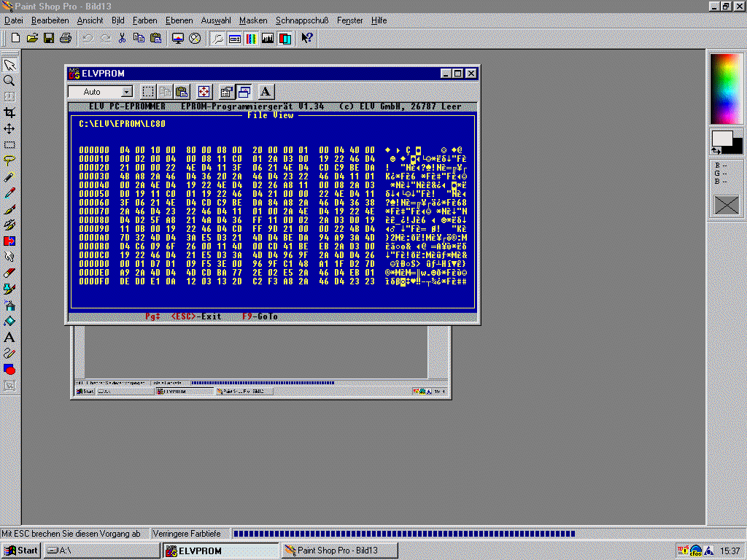The width and height of the screenshot is (747, 560).
Task: Select the Picture Tube tool
Action: pos(9,289)
